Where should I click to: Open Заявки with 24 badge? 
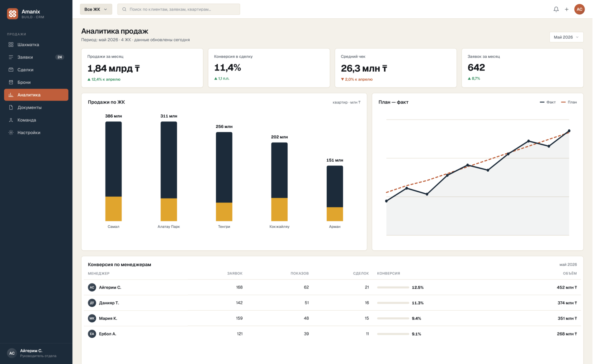pos(36,57)
